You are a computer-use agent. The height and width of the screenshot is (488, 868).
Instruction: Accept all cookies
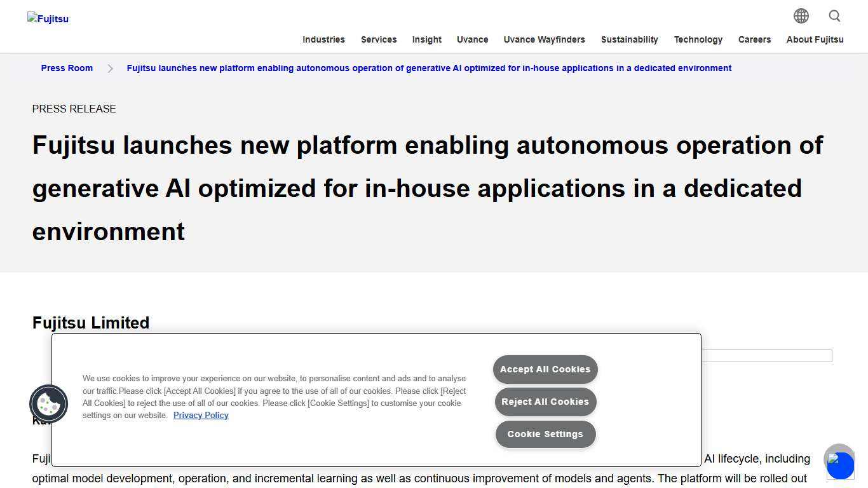pyautogui.click(x=545, y=369)
